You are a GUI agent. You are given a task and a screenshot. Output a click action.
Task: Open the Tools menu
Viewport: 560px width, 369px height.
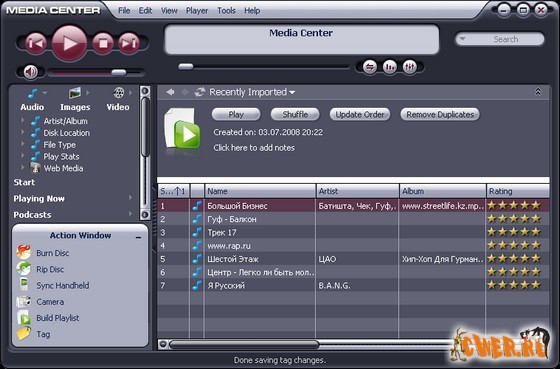coord(226,11)
